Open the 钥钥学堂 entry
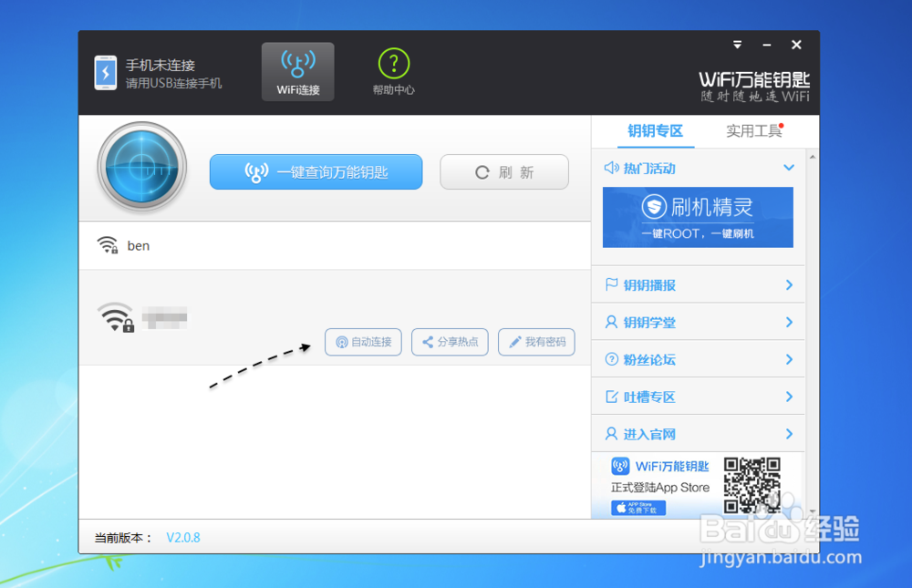912x588 pixels. click(698, 322)
